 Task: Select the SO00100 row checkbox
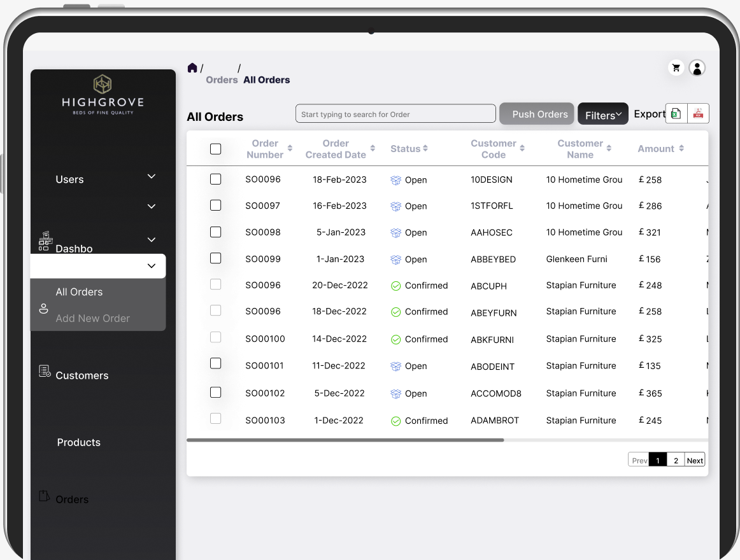(216, 337)
